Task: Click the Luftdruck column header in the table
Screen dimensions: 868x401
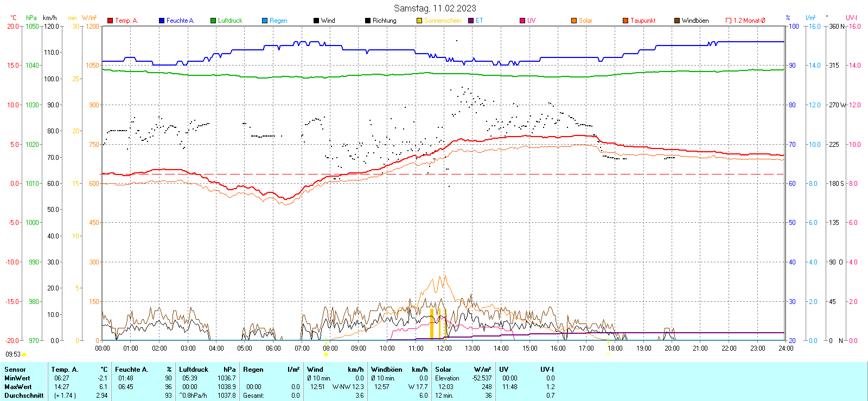Action: (194, 370)
